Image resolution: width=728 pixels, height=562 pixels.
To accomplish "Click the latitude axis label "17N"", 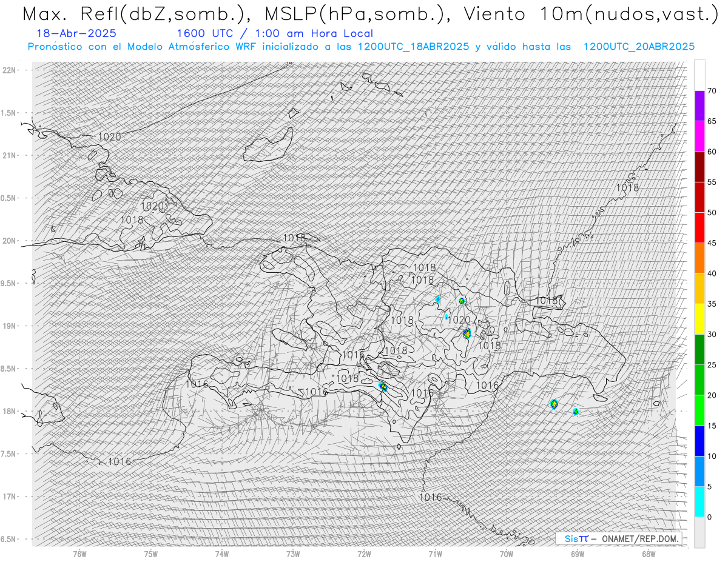I will [x=9, y=497].
